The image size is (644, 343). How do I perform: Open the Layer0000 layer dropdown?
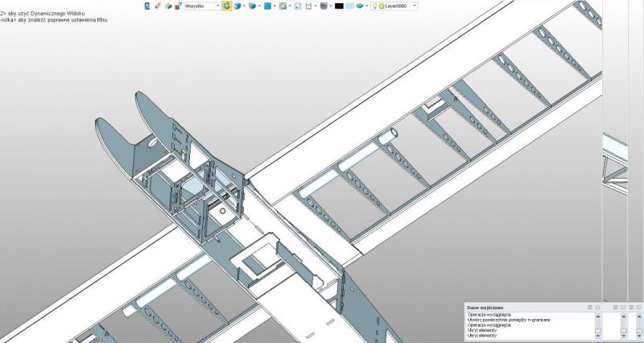(414, 6)
